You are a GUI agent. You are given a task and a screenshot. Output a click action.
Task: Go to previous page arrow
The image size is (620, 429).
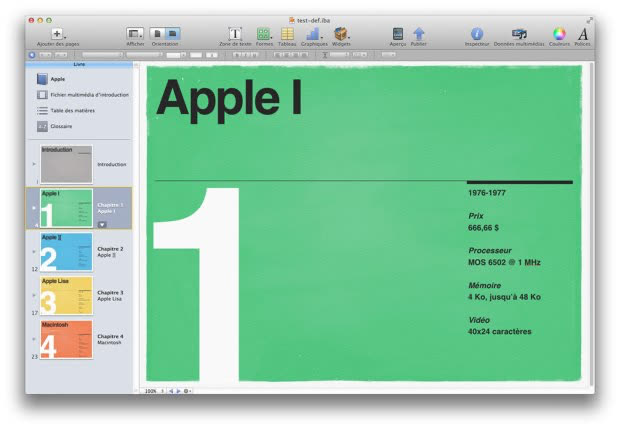tap(171, 391)
